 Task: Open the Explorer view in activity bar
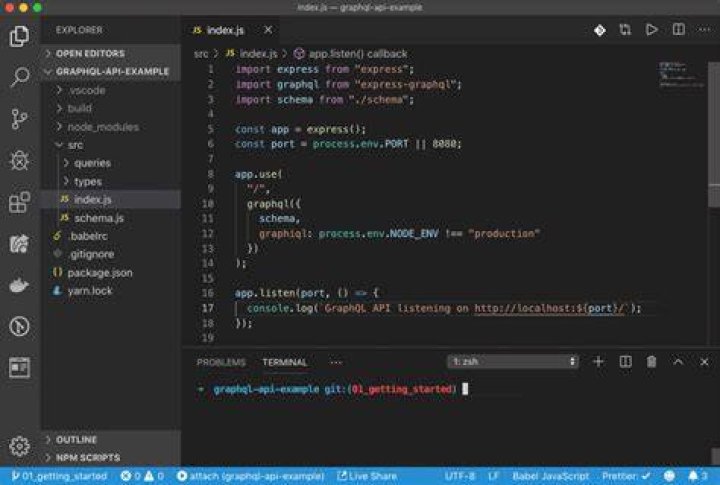click(x=19, y=36)
